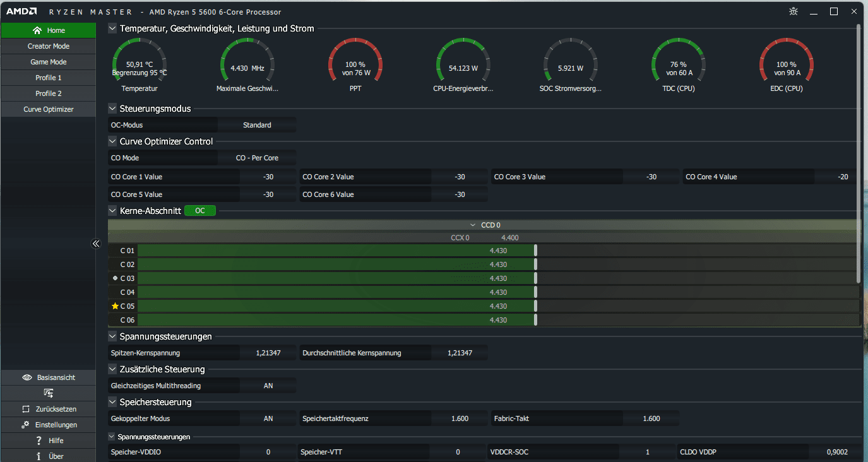868x462 pixels.
Task: Open Profile 1
Action: pos(49,78)
